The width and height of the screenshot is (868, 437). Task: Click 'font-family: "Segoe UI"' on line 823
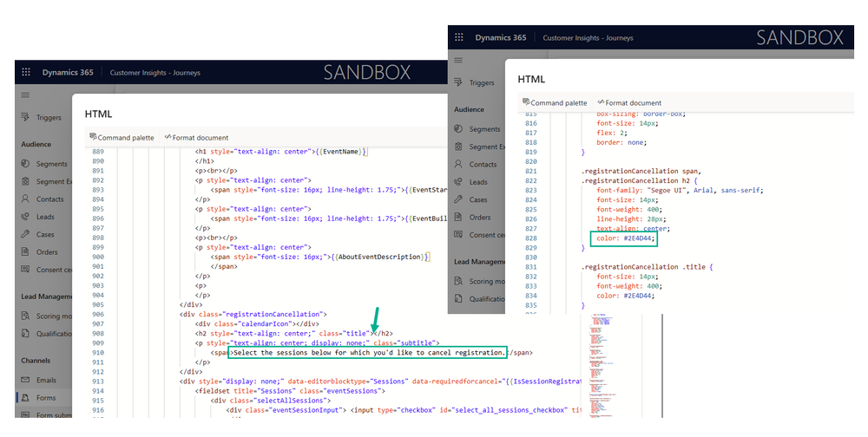pyautogui.click(x=642, y=190)
